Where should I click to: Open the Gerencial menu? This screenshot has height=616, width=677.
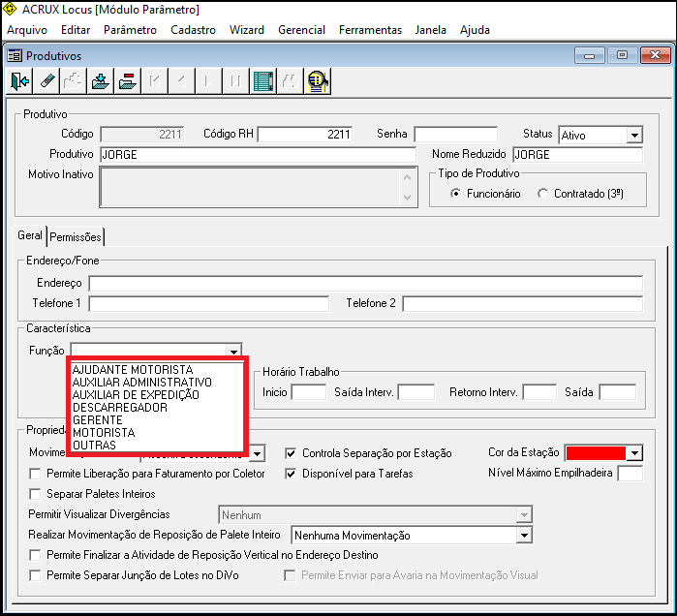click(x=301, y=30)
